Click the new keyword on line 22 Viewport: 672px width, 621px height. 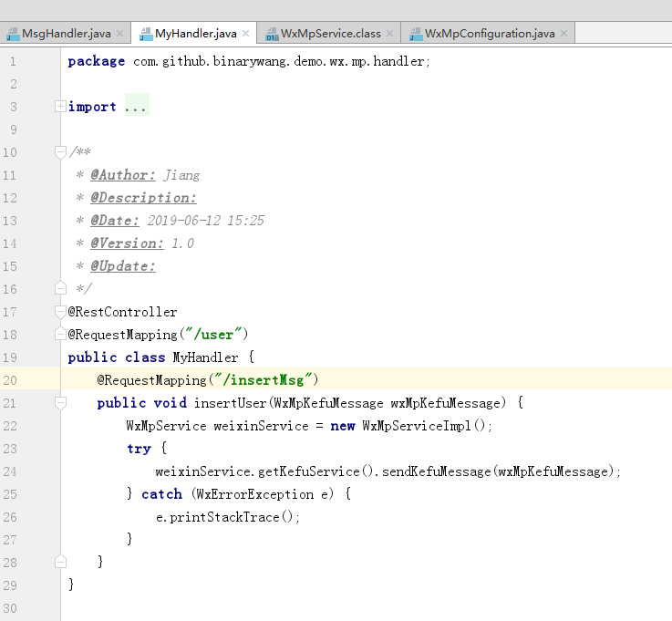click(x=343, y=426)
